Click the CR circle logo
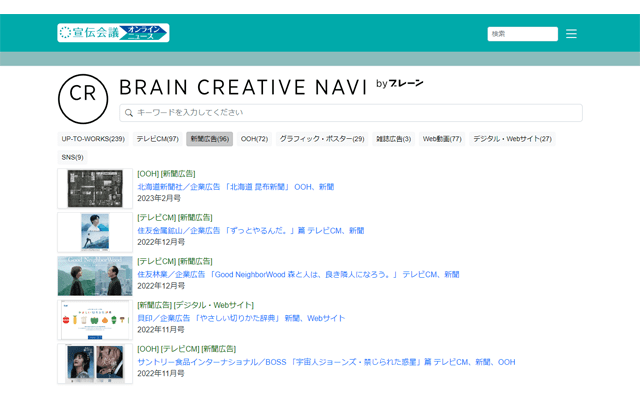 coord(83,99)
